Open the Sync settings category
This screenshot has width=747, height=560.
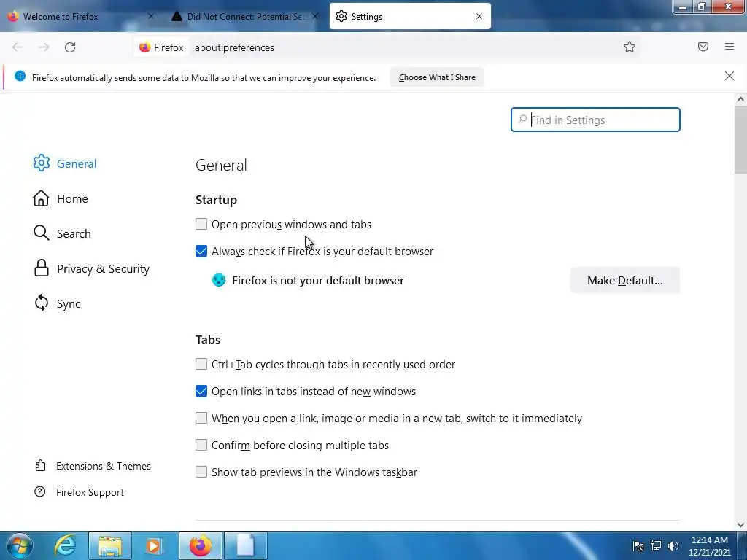pyautogui.click(x=69, y=303)
